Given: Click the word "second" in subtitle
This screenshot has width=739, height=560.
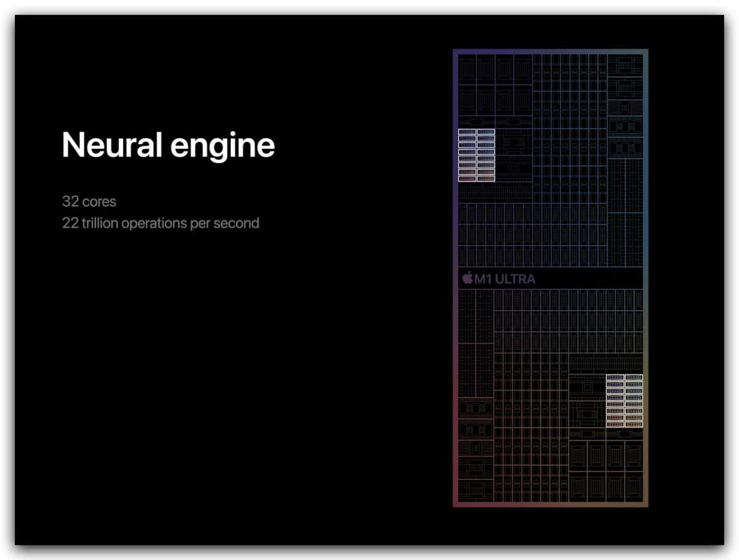Looking at the screenshot, I should click(x=236, y=223).
